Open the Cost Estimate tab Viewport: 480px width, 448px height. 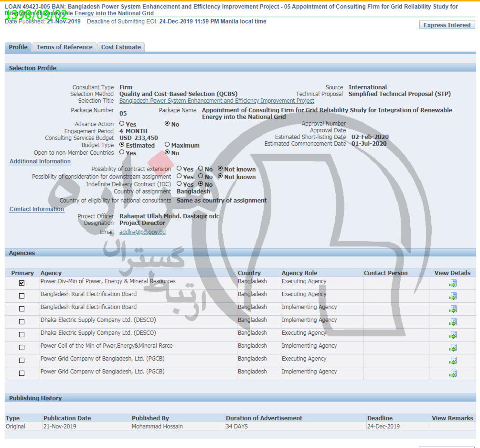pos(121,47)
